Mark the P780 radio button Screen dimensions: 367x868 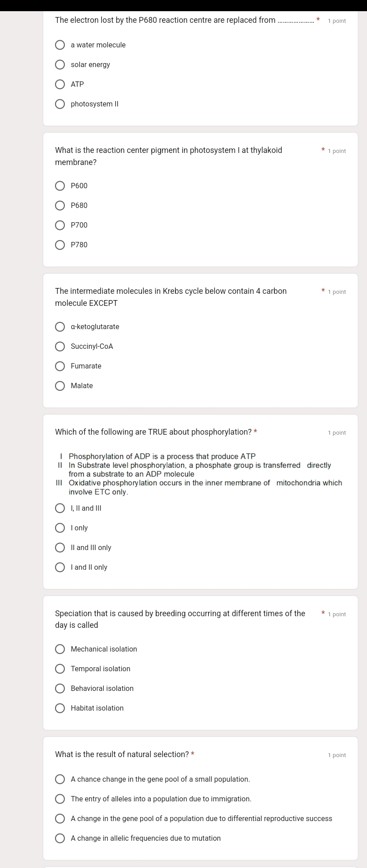coord(60,245)
